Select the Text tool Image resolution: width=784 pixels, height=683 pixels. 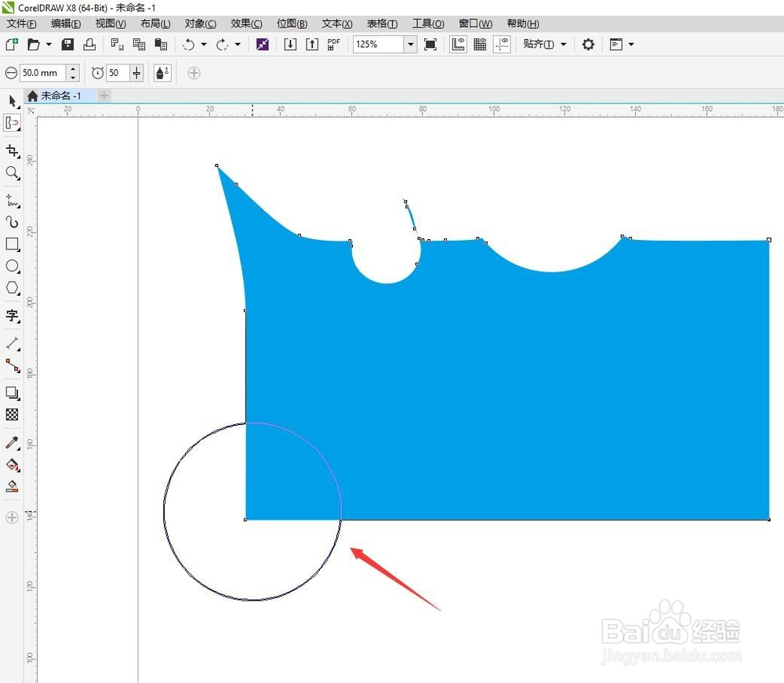13,315
